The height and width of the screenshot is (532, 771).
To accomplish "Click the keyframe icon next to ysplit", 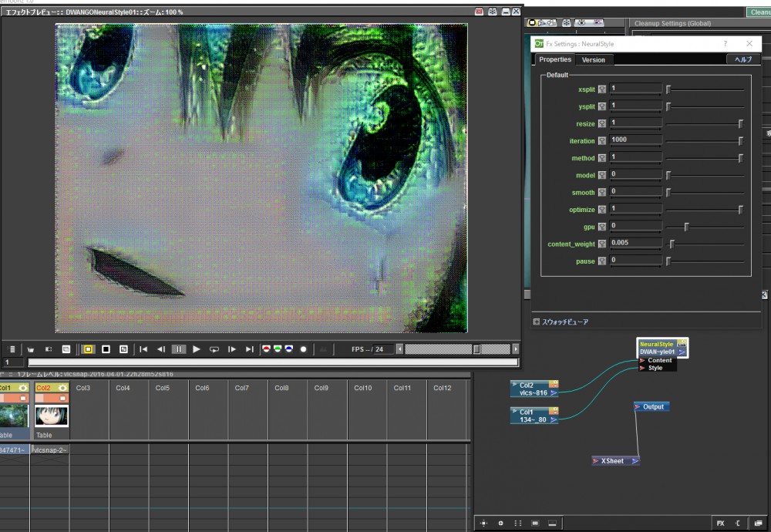I will (x=602, y=106).
